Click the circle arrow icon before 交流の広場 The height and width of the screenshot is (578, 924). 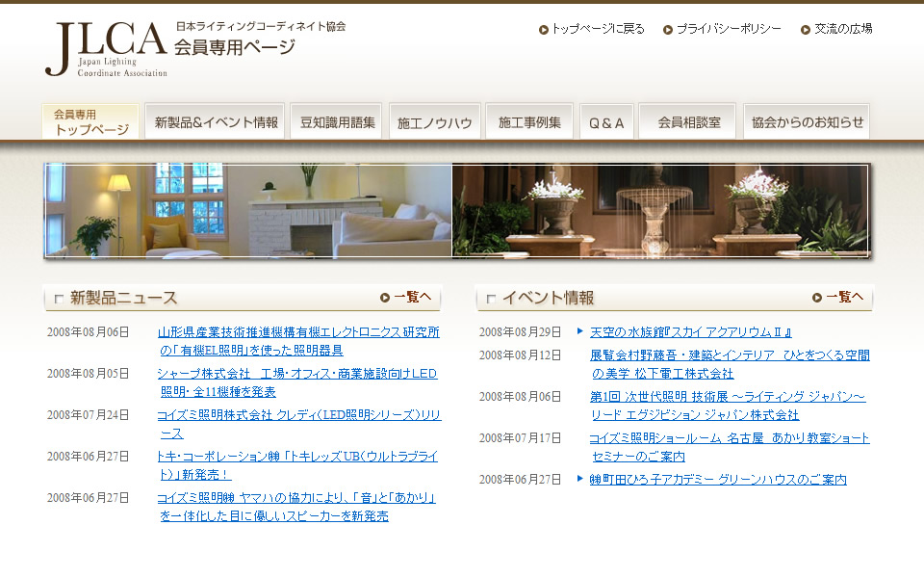805,30
